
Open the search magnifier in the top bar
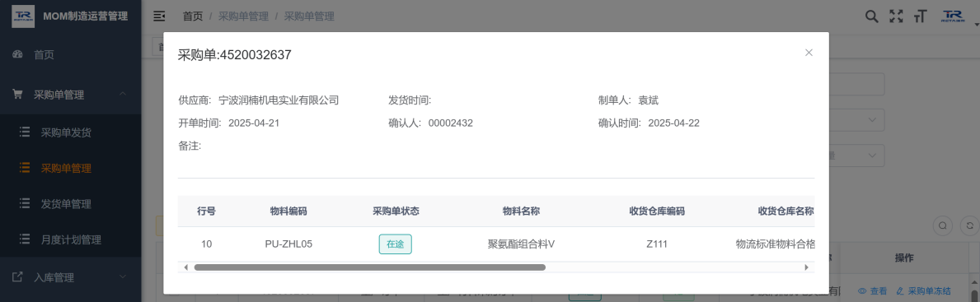[871, 16]
